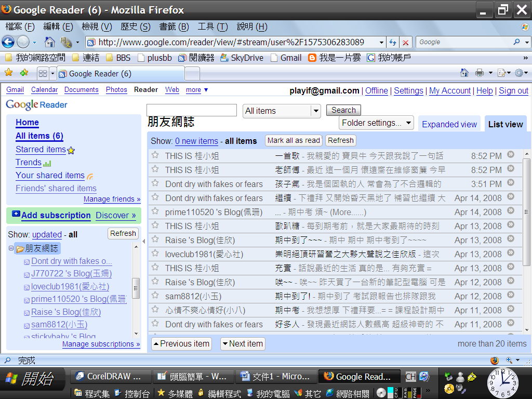
Task: Star the 繼續 item
Action: 155,197
